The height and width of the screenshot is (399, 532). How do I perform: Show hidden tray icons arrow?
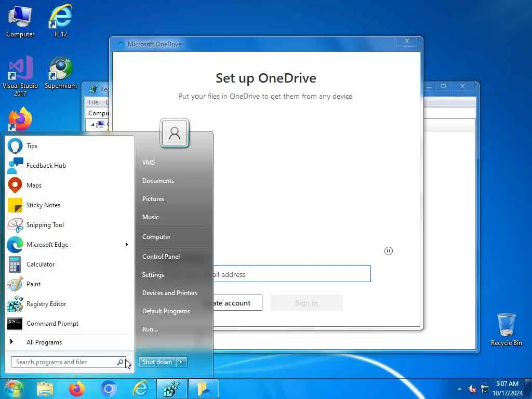459,389
